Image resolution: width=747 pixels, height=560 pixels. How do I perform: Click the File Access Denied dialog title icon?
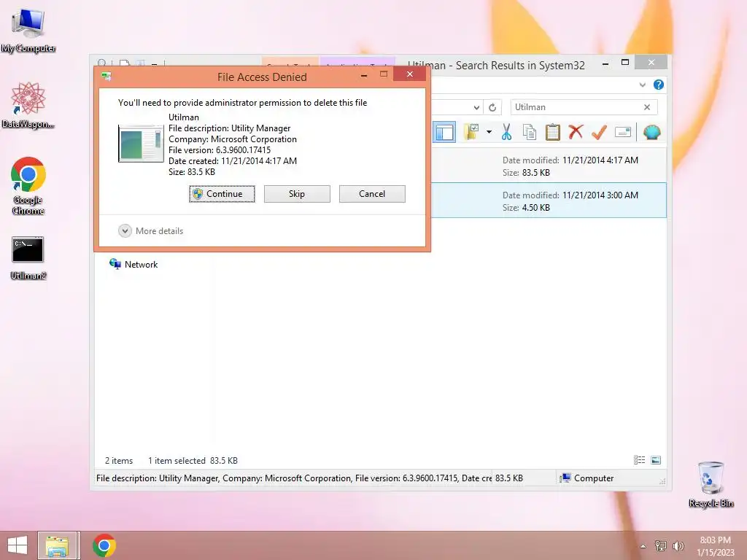point(107,76)
